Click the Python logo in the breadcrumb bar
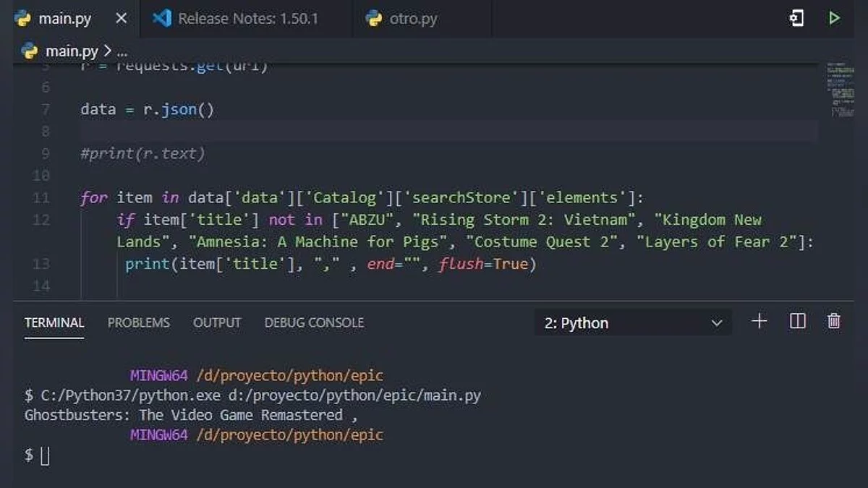This screenshot has width=868, height=488. (30, 51)
